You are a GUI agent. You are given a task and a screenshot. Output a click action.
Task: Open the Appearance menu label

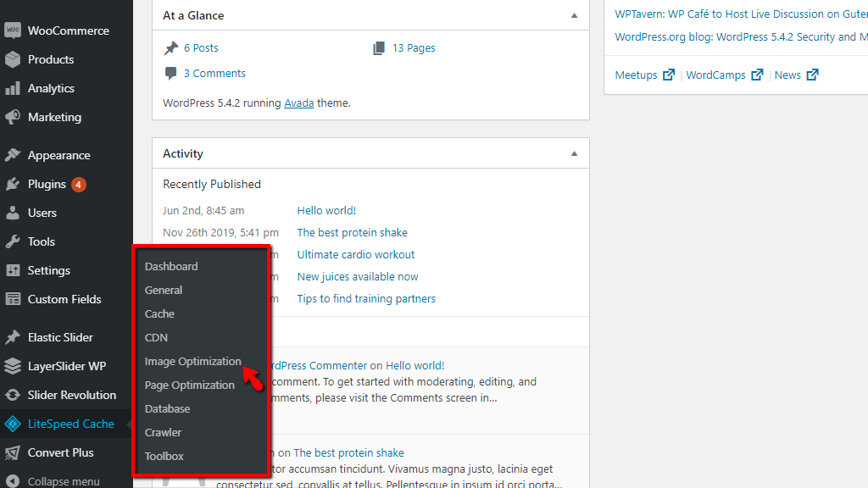pyautogui.click(x=59, y=155)
